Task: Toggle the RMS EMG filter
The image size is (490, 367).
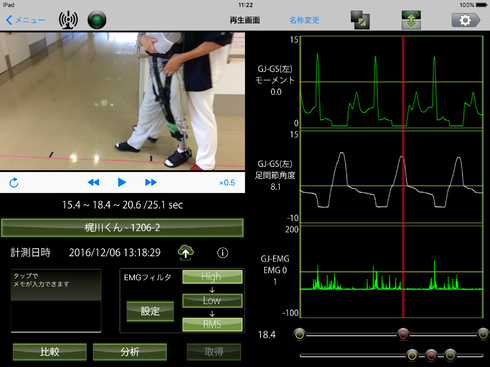Action: tap(212, 324)
